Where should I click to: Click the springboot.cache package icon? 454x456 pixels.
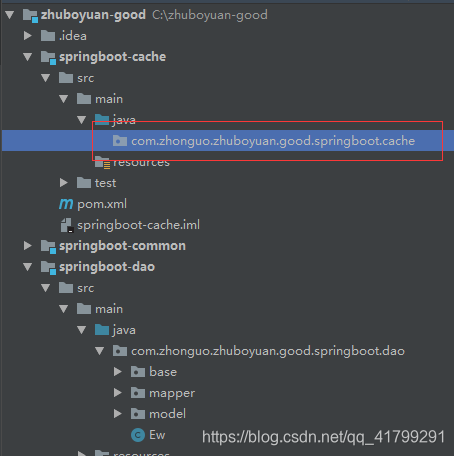tap(120, 141)
